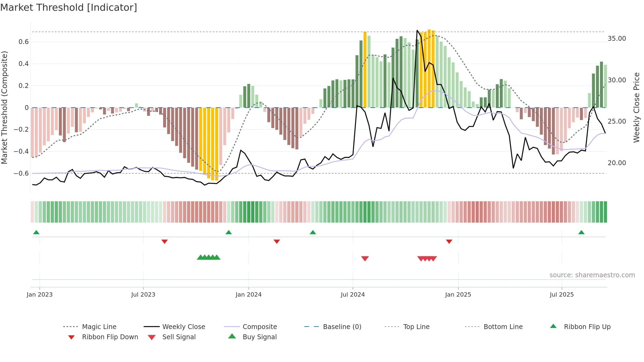Toggle the Top Line legend entry
This screenshot has width=644, height=362.
click(407, 327)
